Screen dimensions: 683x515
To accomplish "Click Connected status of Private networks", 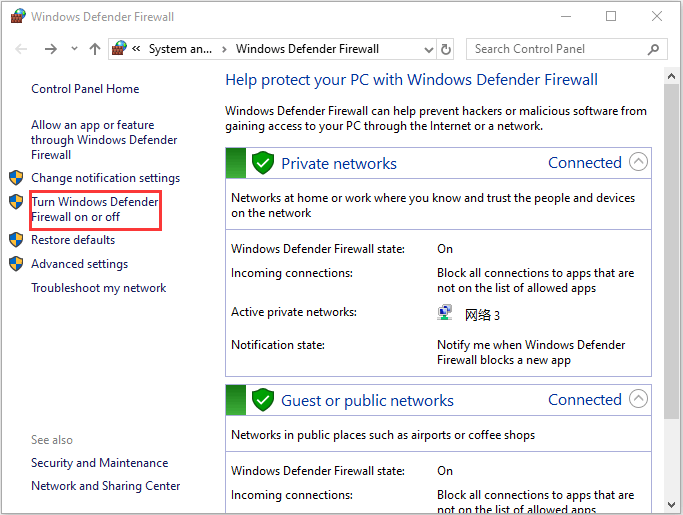I will tap(585, 163).
